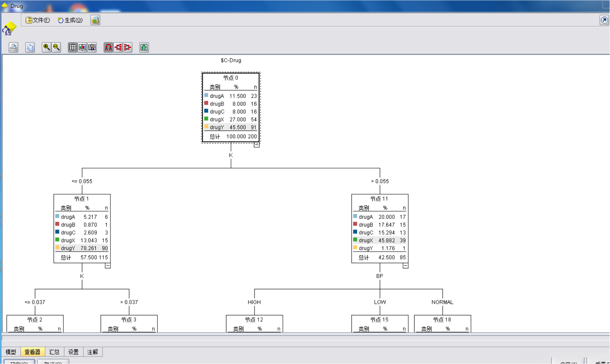Click the add-to-project icon beside 生成
The height and width of the screenshot is (364, 610).
95,20
